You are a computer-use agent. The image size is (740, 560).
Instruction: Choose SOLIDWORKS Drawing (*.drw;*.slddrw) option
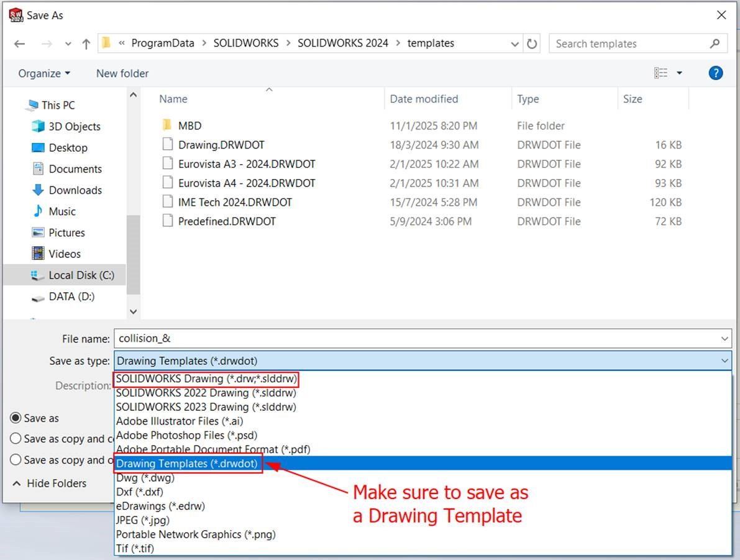click(206, 379)
